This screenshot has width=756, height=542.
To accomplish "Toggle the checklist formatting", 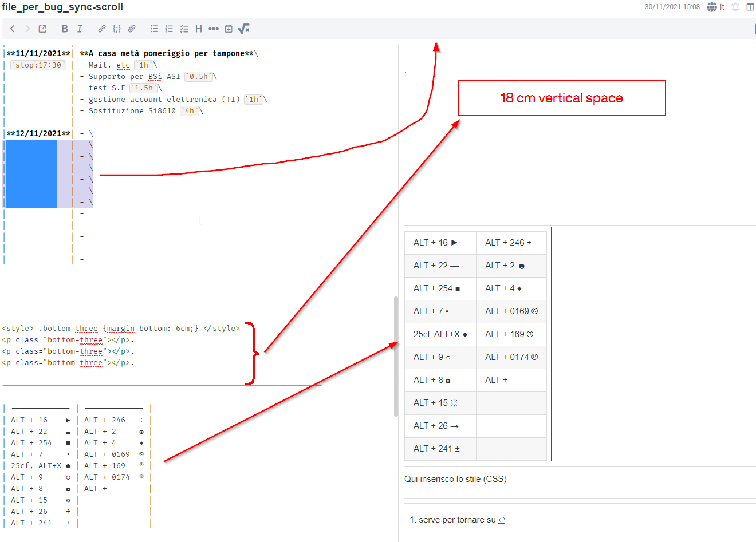I will pyautogui.click(x=184, y=28).
